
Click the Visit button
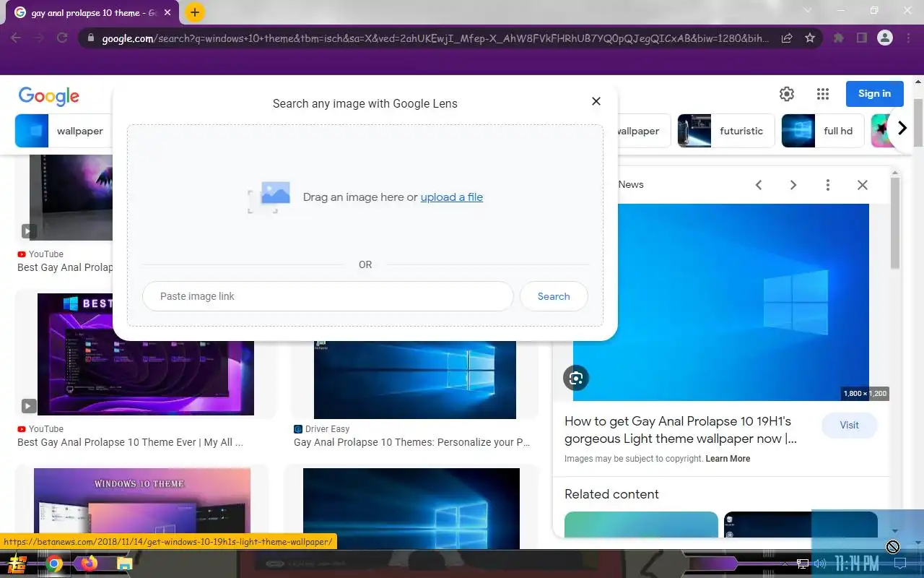coord(850,425)
